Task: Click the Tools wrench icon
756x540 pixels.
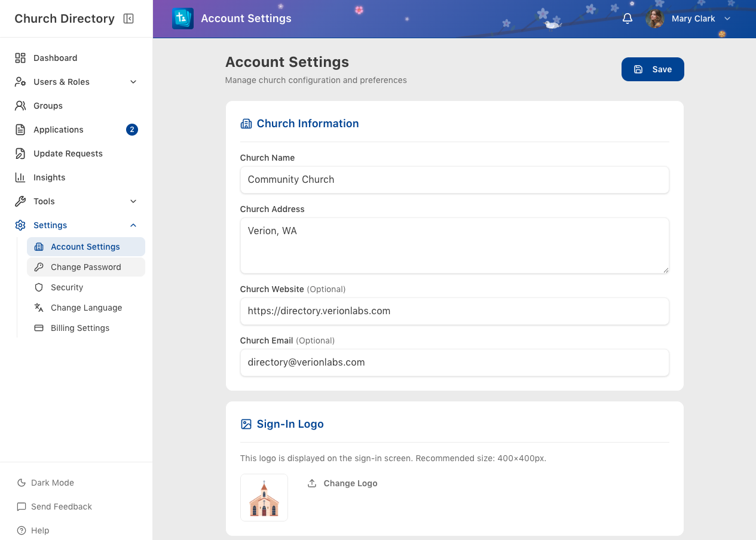Action: [x=20, y=201]
